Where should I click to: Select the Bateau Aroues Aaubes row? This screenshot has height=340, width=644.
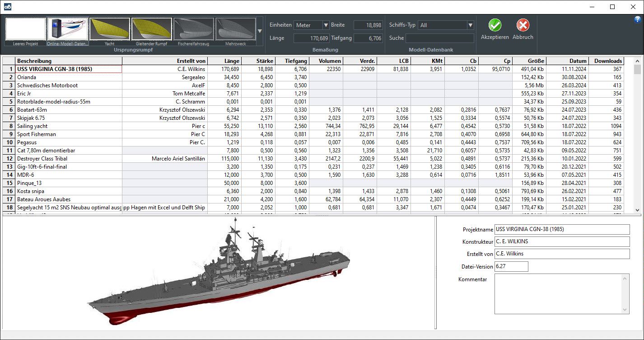pos(313,199)
